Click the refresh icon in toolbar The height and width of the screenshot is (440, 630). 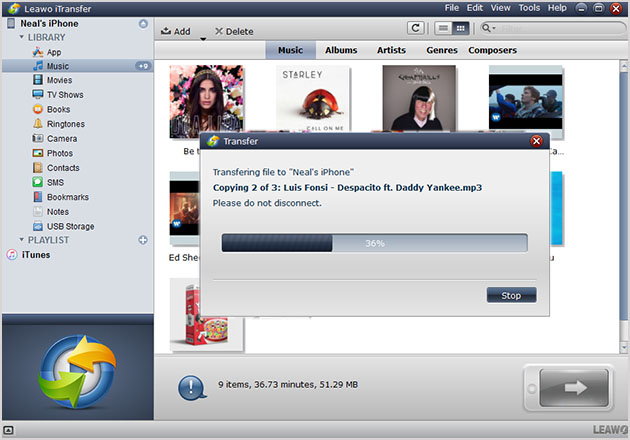[x=415, y=28]
